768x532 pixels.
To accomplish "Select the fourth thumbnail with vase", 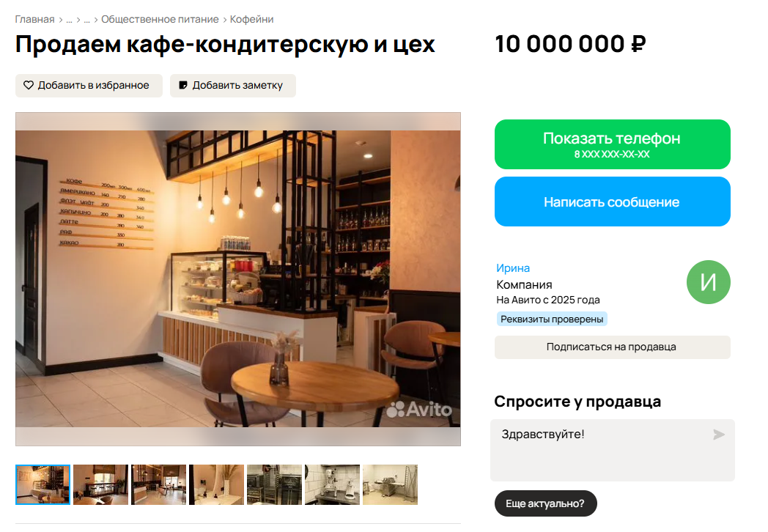I will coord(216,484).
